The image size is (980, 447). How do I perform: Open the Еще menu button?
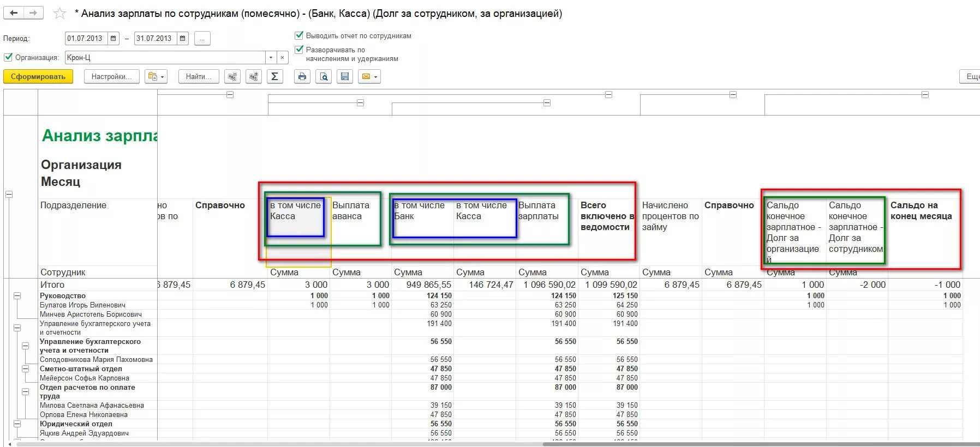(x=970, y=77)
